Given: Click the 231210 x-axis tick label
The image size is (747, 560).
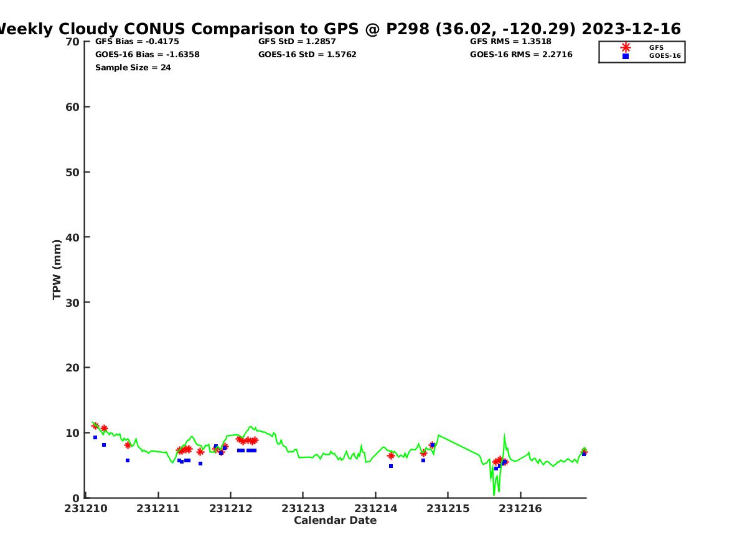Looking at the screenshot, I should (x=86, y=509).
